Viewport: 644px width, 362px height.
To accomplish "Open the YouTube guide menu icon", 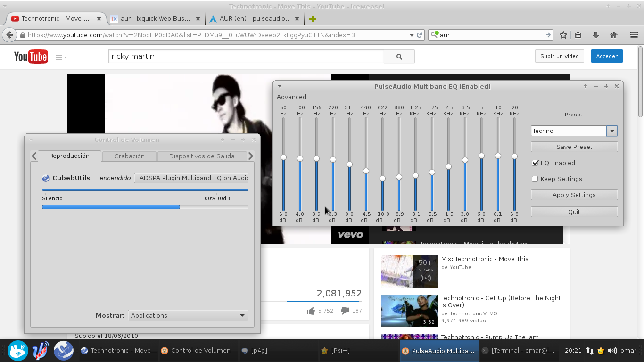I will pos(61,57).
